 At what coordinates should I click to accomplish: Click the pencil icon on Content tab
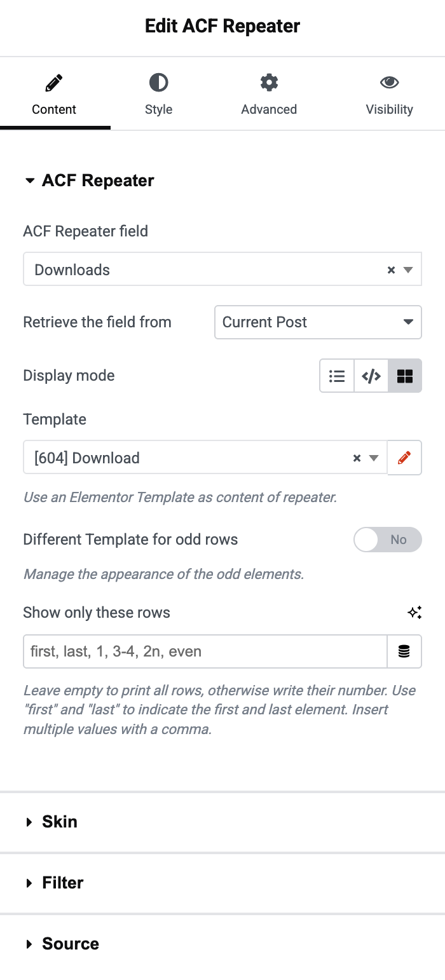tap(54, 83)
